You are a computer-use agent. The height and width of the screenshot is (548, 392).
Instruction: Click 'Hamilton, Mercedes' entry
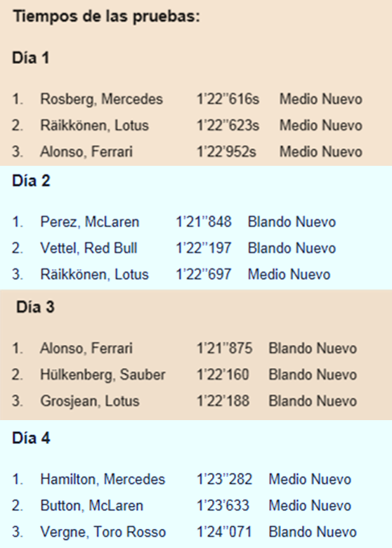103,479
